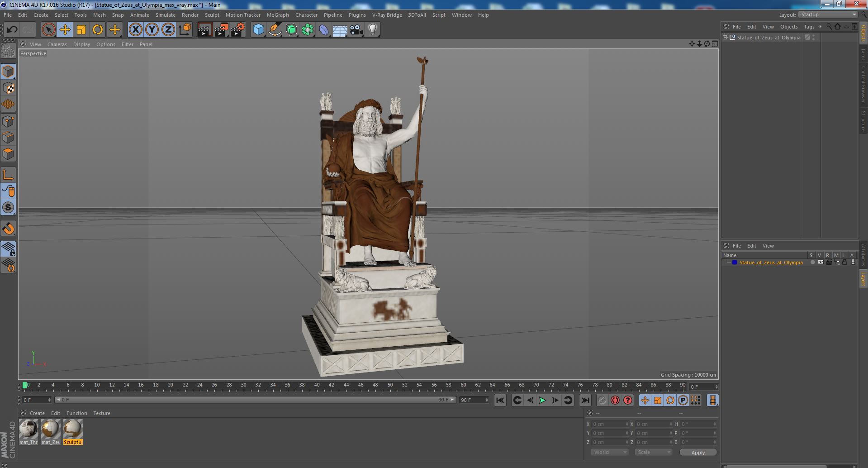Toggle parameter keyframe recording P
The width and height of the screenshot is (868, 468).
(683, 400)
